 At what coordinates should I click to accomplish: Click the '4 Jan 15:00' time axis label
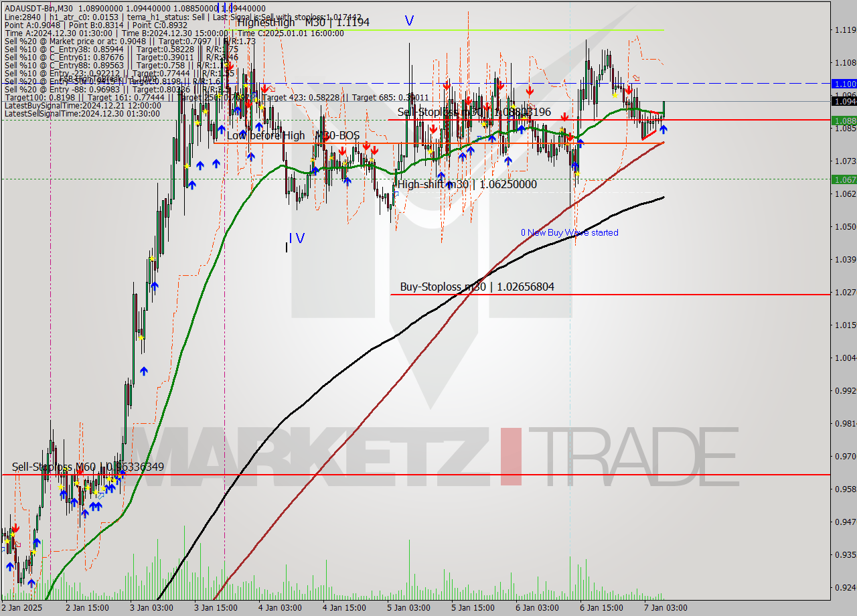[344, 608]
